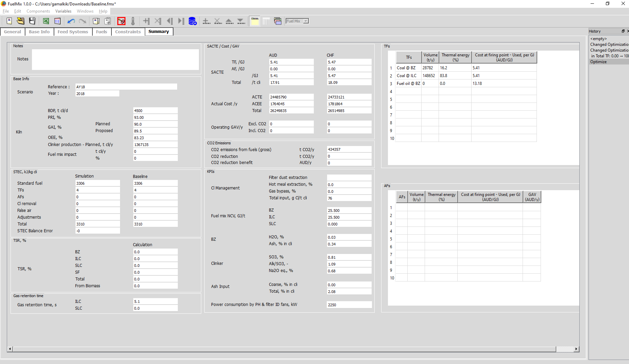
Task: Click the PRI % field showing 93.00
Action: [155, 117]
